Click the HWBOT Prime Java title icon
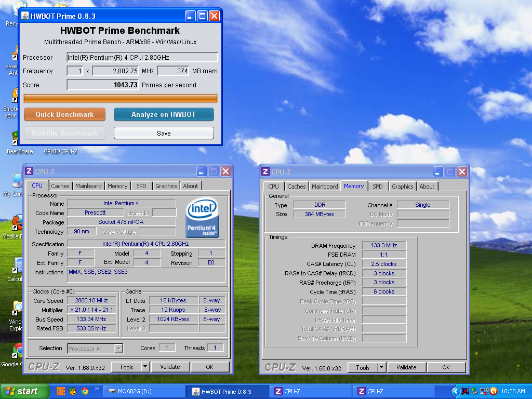 pos(25,16)
